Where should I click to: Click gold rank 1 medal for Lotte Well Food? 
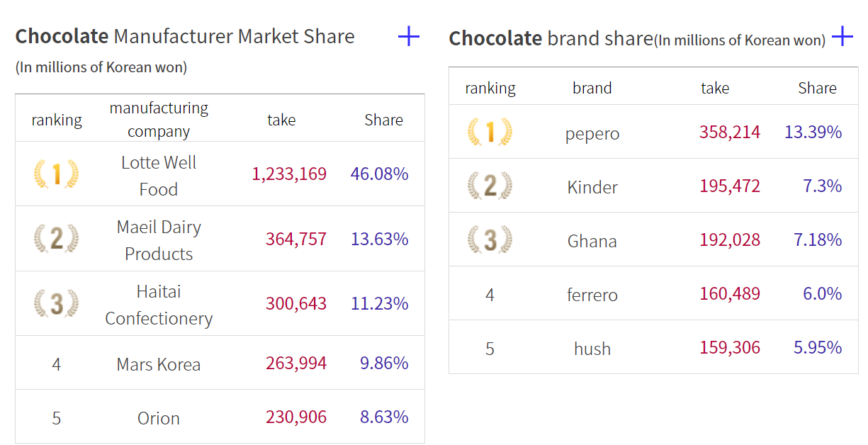click(56, 174)
